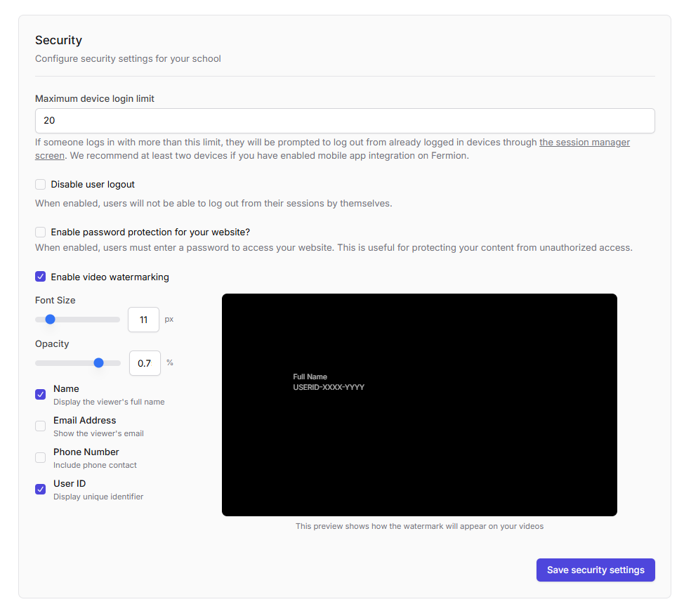The width and height of the screenshot is (691, 616).
Task: Click the Opacity slider handle
Action: tap(98, 363)
